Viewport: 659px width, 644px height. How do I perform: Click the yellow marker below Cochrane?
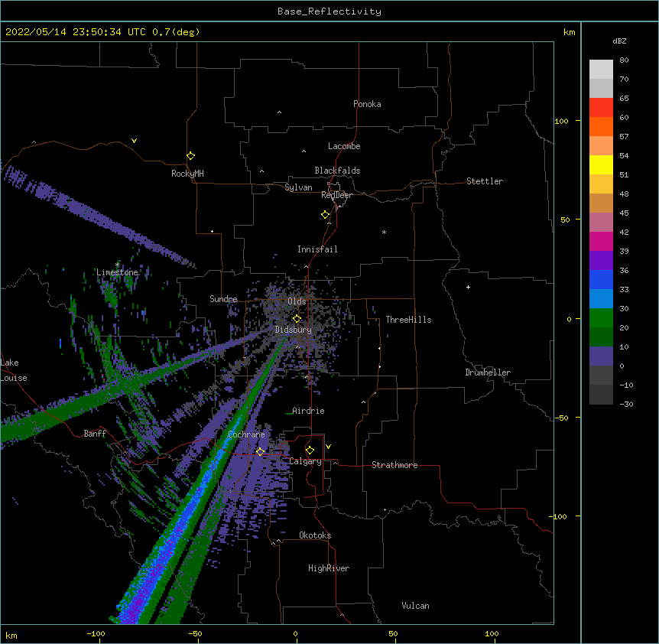click(x=260, y=451)
